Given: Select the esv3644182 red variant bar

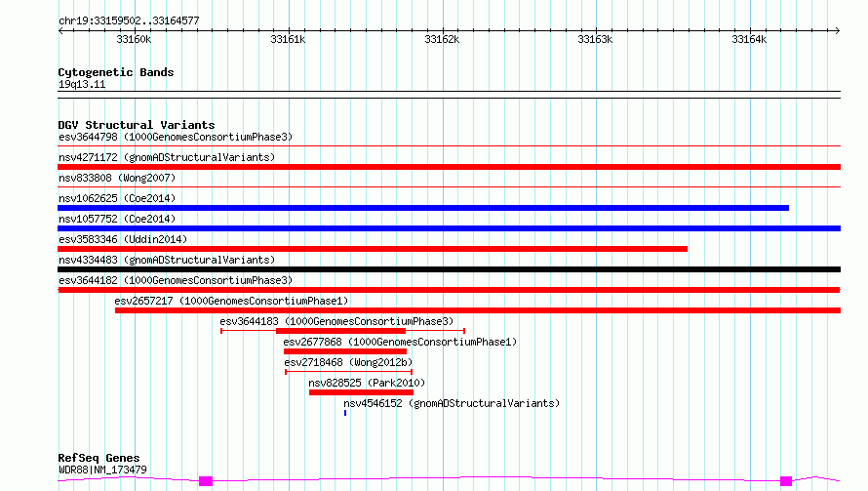Looking at the screenshot, I should (x=449, y=290).
